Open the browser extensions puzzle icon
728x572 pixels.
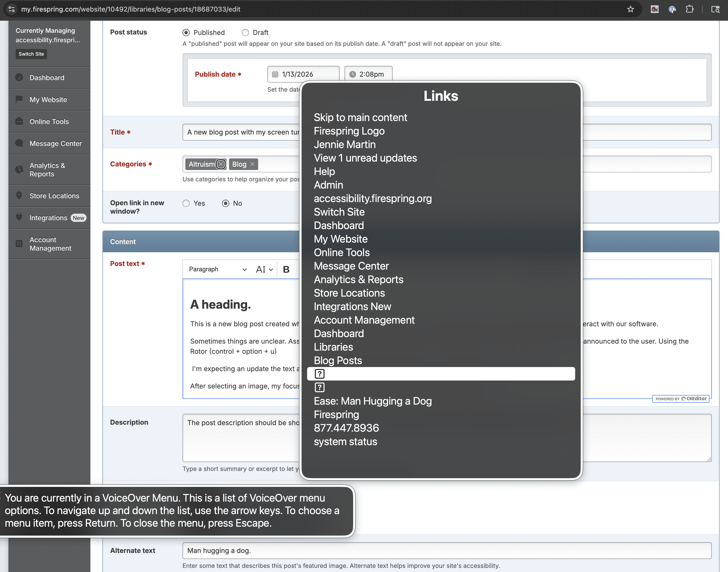click(689, 9)
